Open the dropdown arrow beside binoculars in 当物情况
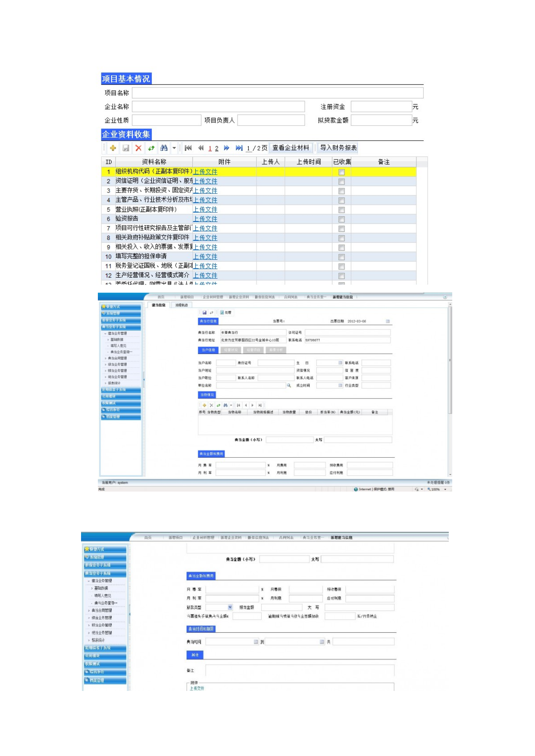The height and width of the screenshot is (756, 535). tap(231, 405)
